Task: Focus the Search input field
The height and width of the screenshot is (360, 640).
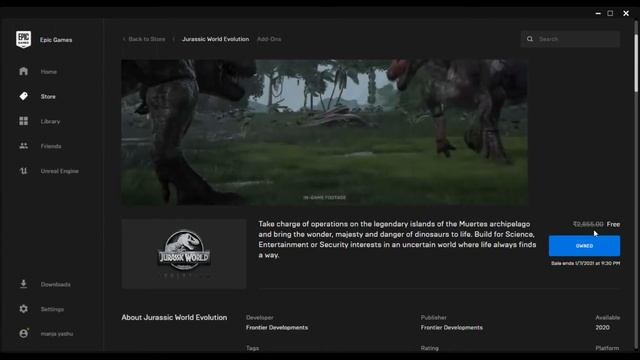Action: pyautogui.click(x=571, y=39)
